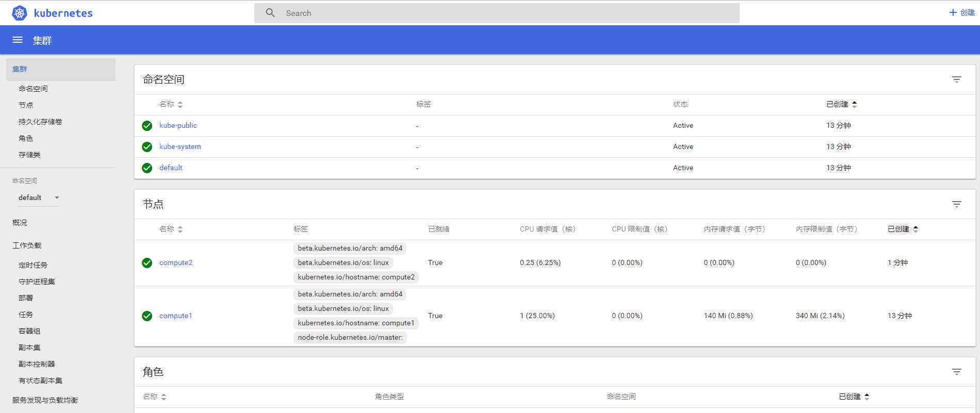Click CPU value 0.25 (6.25%)
Screen dimensions: 980x413
click(540, 262)
